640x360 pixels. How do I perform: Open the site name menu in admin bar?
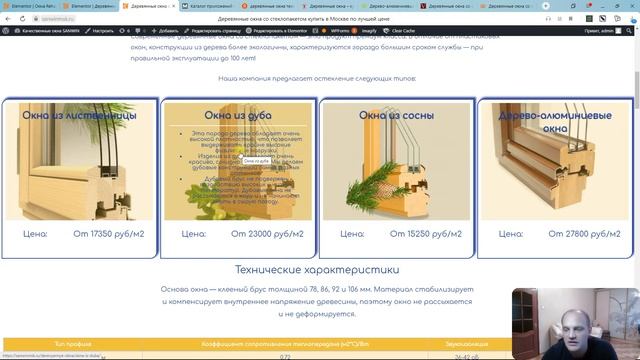[x=47, y=31]
